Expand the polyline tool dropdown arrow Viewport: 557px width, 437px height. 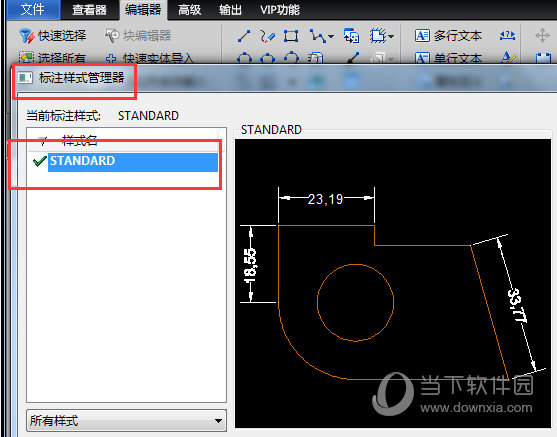click(x=331, y=36)
